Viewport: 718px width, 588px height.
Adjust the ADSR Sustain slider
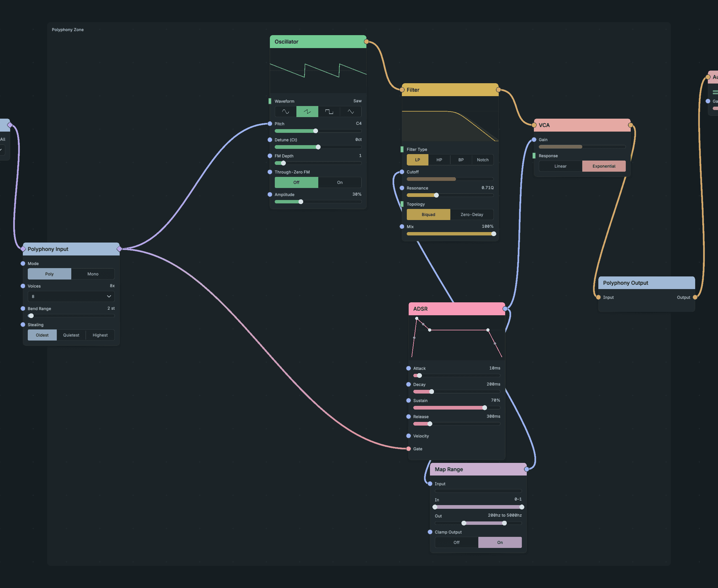[x=457, y=408]
